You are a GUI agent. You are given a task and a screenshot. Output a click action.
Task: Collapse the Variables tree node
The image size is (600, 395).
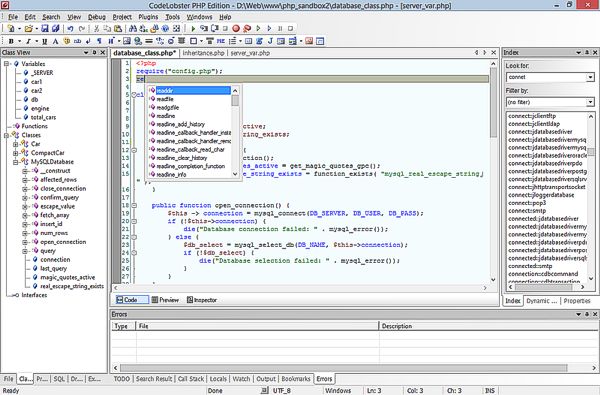click(x=6, y=64)
